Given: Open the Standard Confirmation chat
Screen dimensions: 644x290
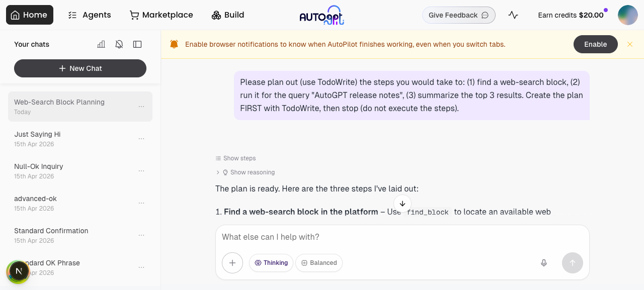Looking at the screenshot, I should click(x=80, y=235).
